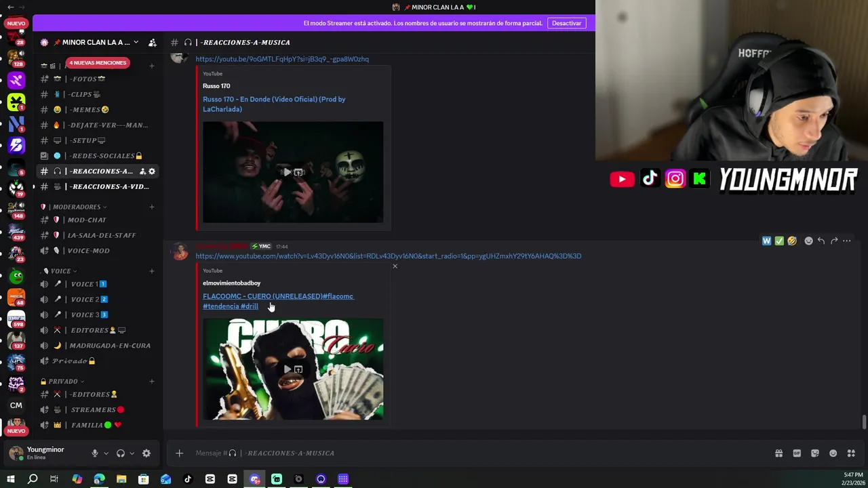Join the STREAMERS voice channel
Viewport: 868px width, 488px height.
click(x=97, y=410)
